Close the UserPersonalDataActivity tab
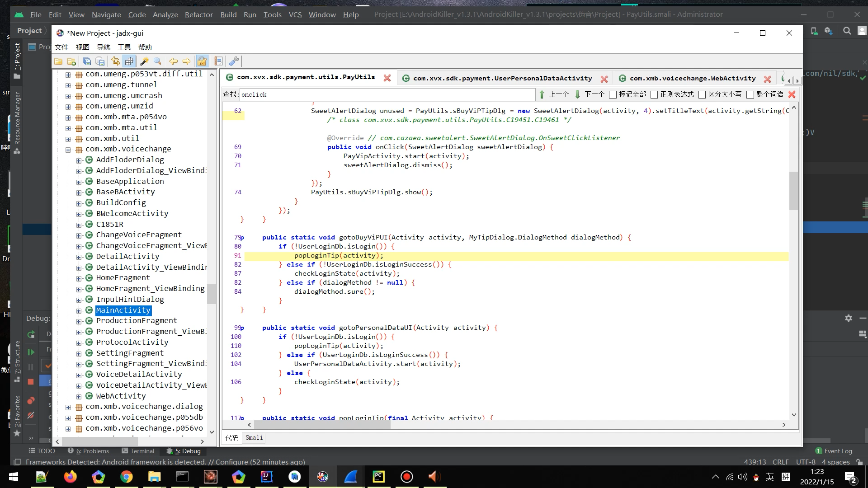This screenshot has height=488, width=868. tap(604, 79)
